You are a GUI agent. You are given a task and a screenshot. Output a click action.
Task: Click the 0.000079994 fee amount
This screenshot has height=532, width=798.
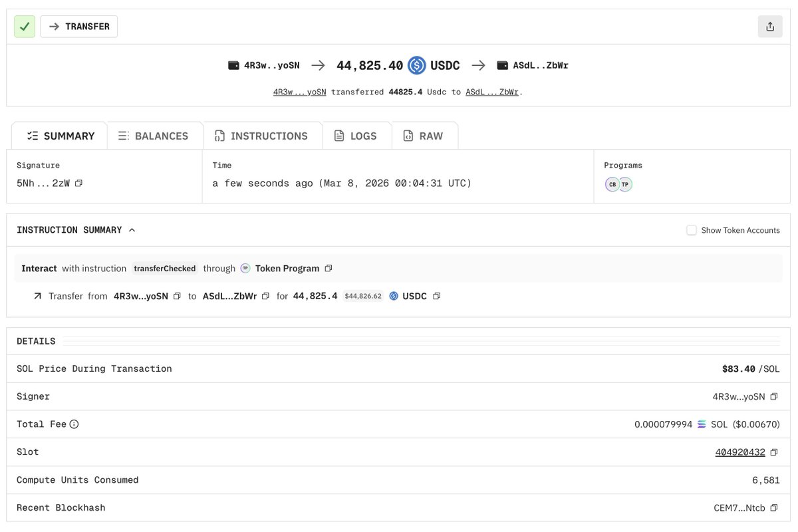[663, 424]
